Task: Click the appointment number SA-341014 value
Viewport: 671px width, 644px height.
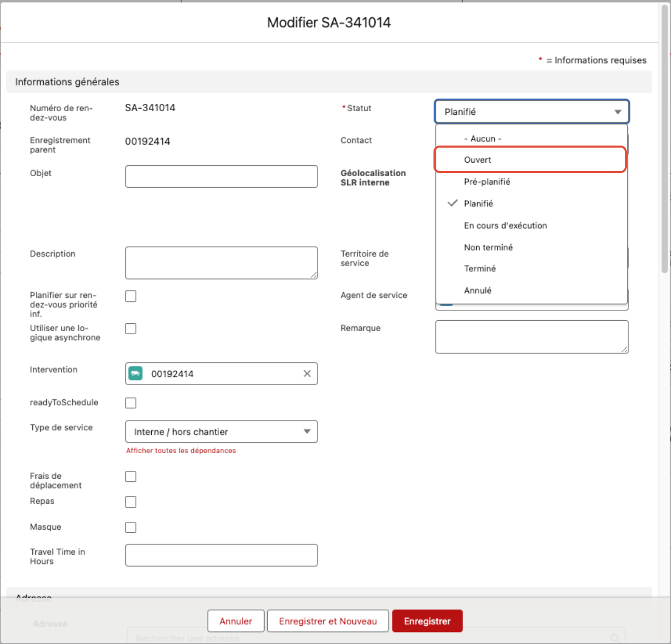Action: tap(150, 108)
